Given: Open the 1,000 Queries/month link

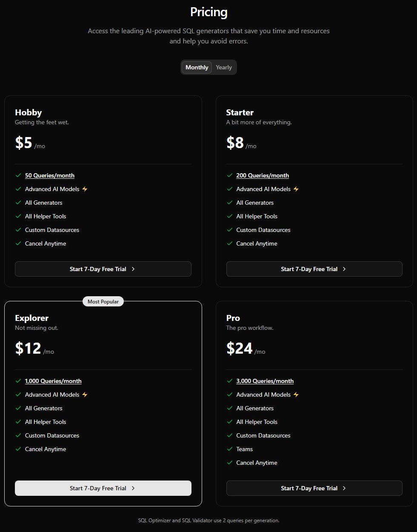Looking at the screenshot, I should point(53,381).
